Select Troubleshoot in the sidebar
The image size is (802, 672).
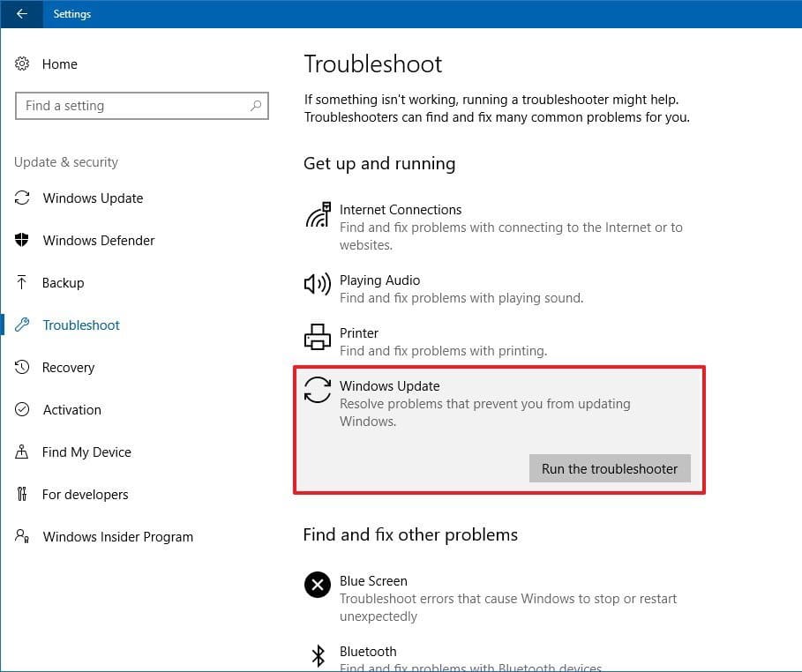point(81,325)
